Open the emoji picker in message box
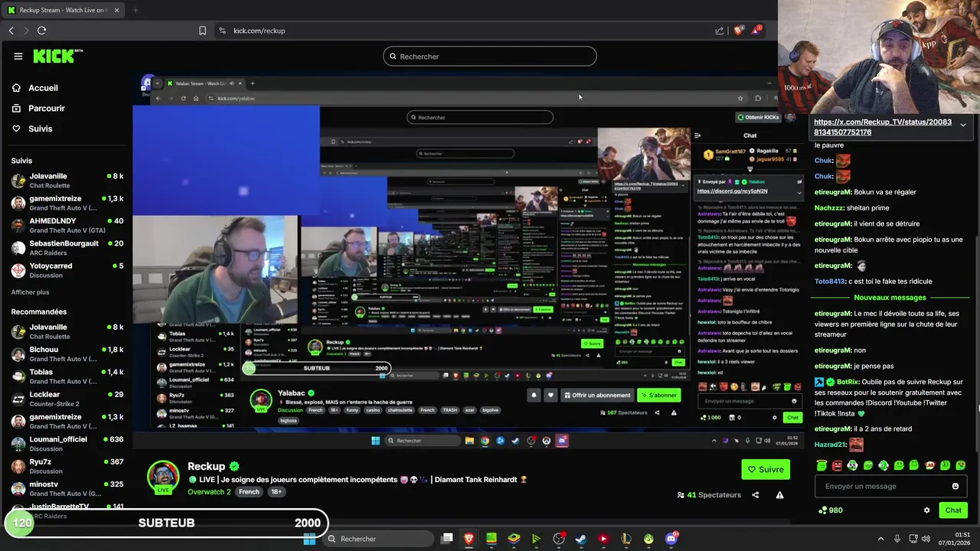Image resolution: width=980 pixels, height=551 pixels. (955, 486)
